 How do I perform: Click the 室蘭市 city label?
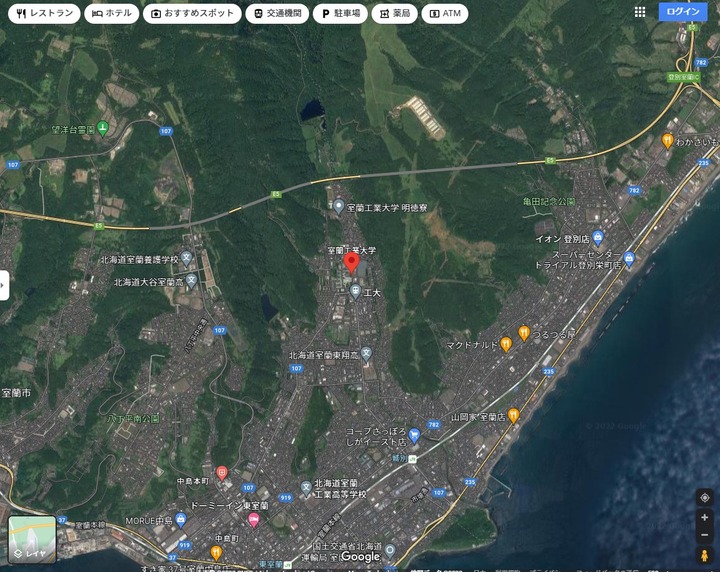16,393
